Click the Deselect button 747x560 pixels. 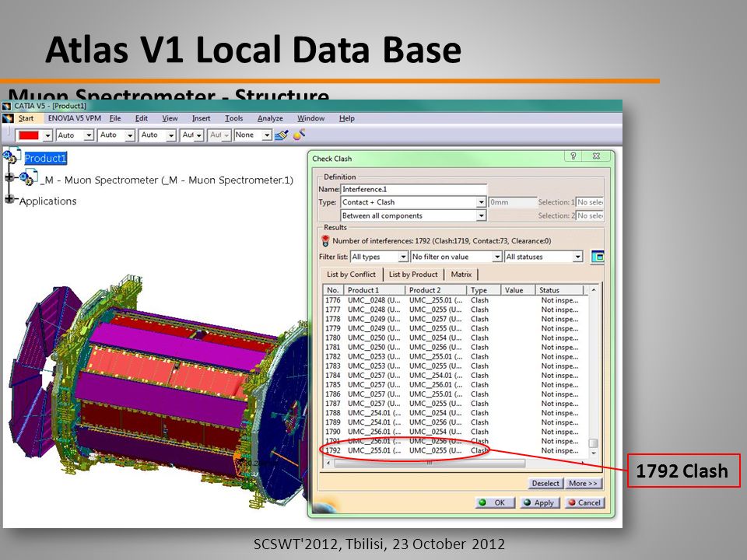[545, 483]
